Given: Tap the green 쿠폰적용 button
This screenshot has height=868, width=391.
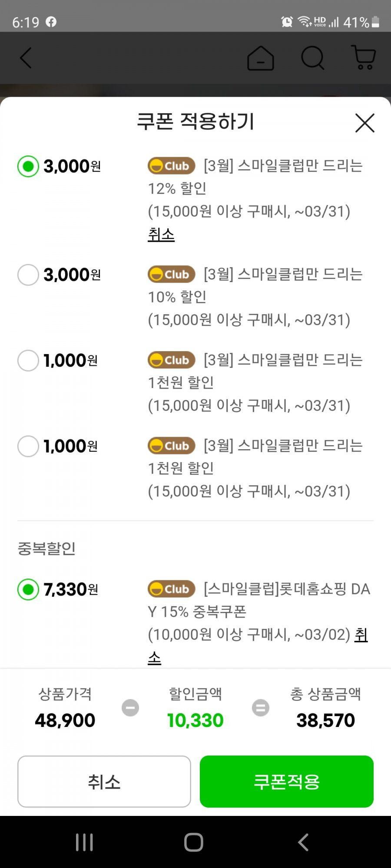Looking at the screenshot, I should point(287,782).
